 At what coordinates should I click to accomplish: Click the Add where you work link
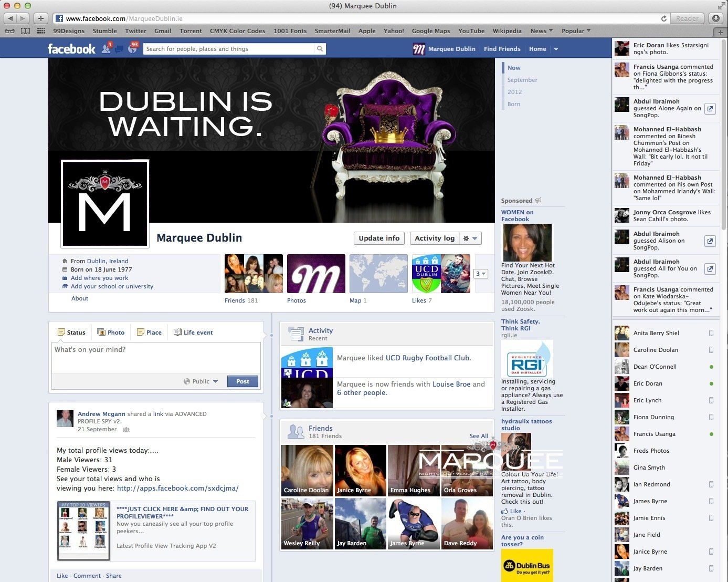tap(99, 278)
